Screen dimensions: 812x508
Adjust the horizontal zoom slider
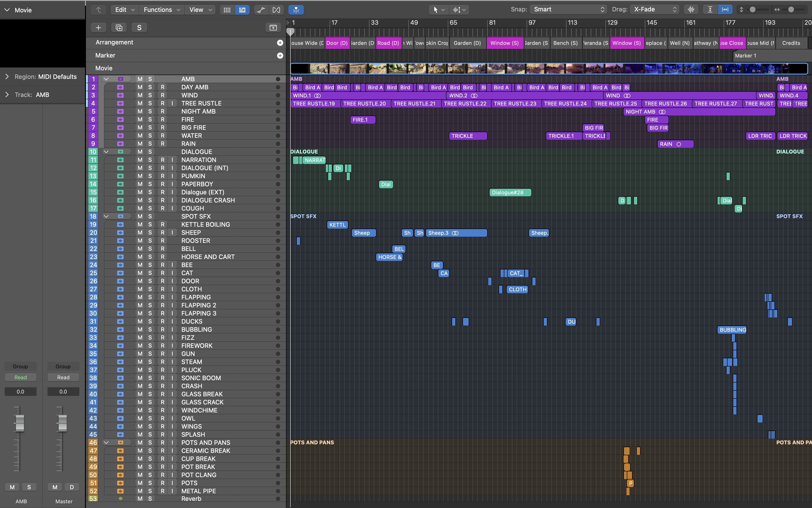coord(791,10)
